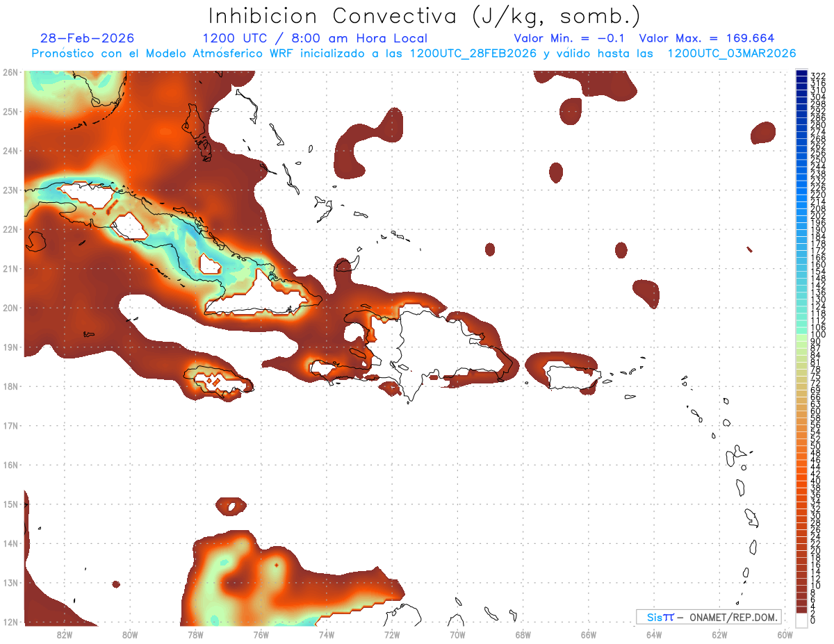Click the 13N latitude label

click(x=10, y=583)
